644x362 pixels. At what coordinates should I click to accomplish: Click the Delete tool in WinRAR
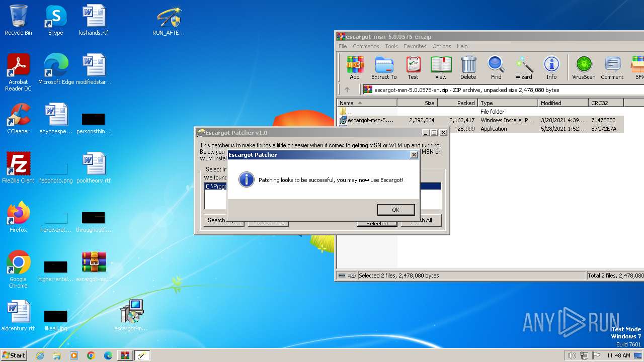click(x=468, y=68)
